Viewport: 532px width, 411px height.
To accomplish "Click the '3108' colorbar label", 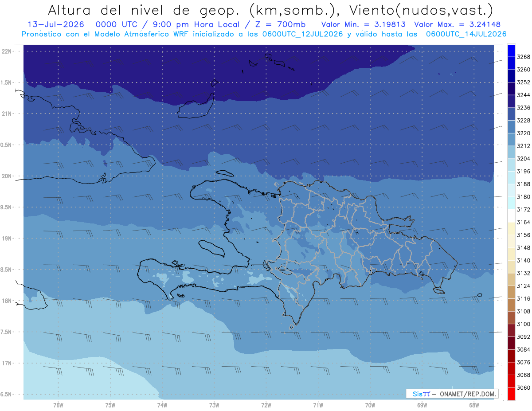I will tap(524, 311).
